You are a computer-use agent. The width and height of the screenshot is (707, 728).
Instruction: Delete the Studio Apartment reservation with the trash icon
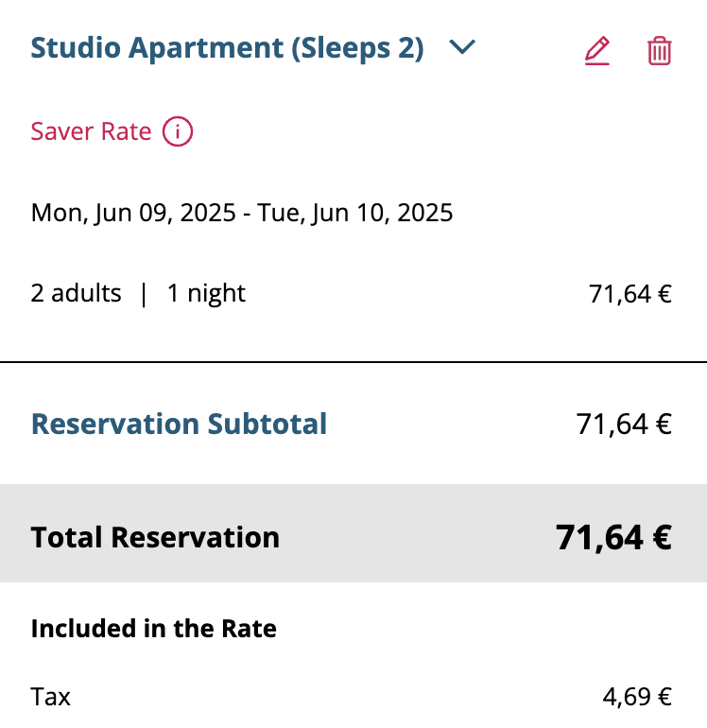tap(659, 51)
